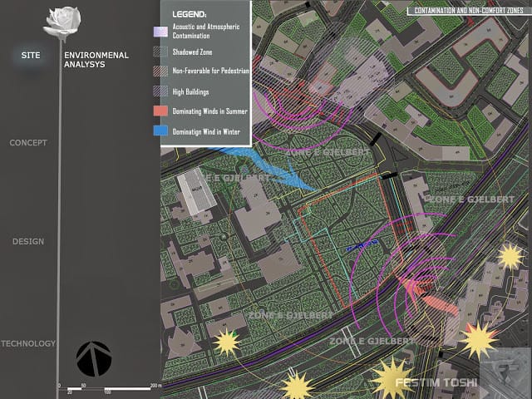Select the Acoustic and Atmospheric Contamination swatch
The image size is (532, 399).
pyautogui.click(x=160, y=32)
